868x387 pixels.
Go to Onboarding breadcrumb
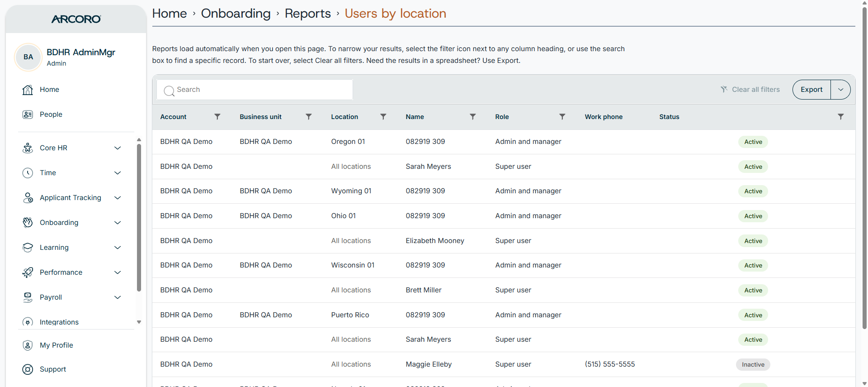(x=236, y=14)
